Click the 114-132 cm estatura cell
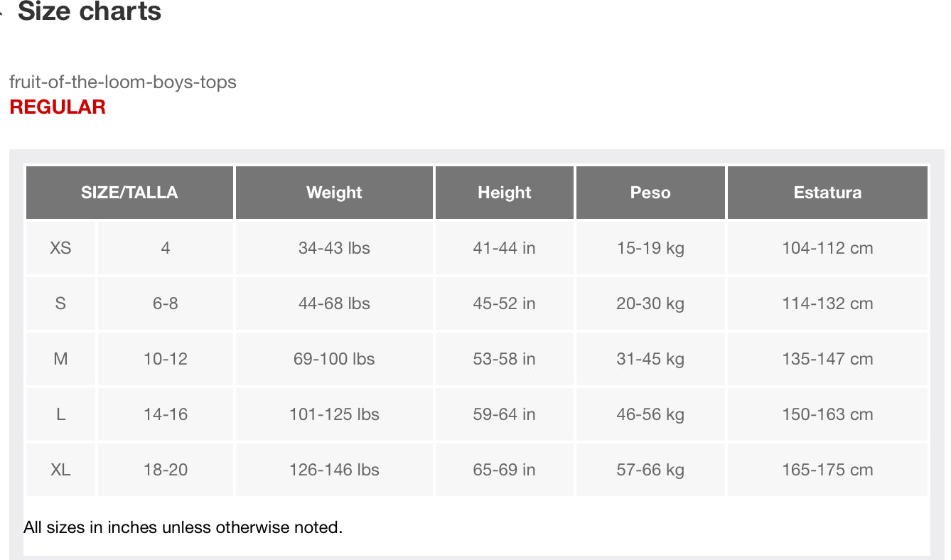The image size is (951, 560). [827, 303]
